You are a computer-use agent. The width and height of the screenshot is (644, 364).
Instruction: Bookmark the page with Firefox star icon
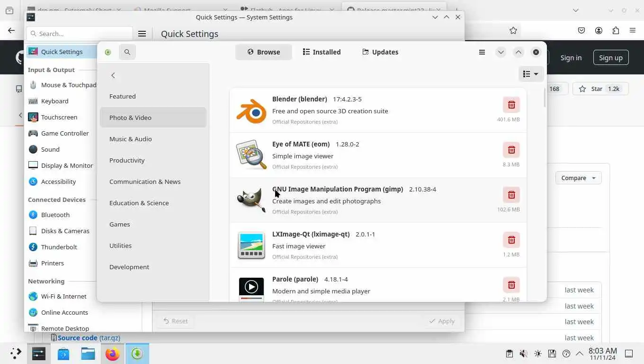click(x=513, y=30)
